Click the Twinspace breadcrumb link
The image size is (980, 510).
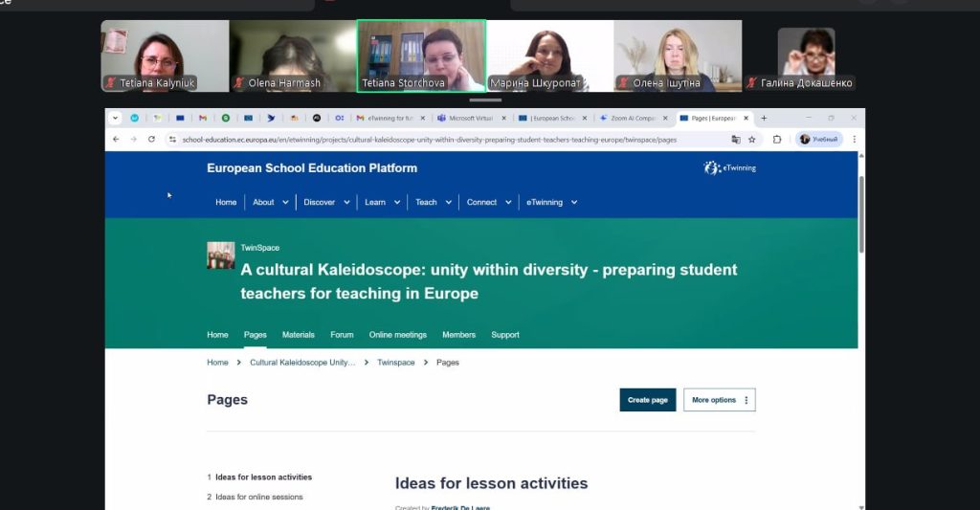pos(395,363)
